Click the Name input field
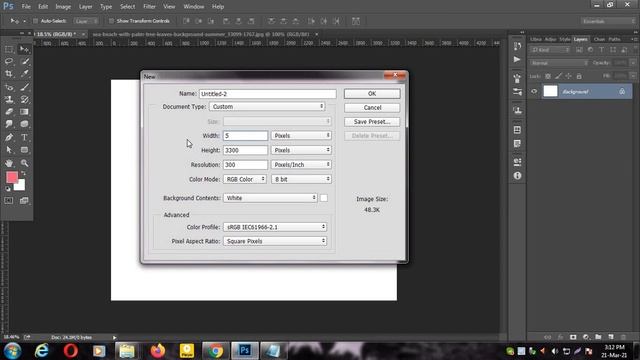 pyautogui.click(x=268, y=94)
